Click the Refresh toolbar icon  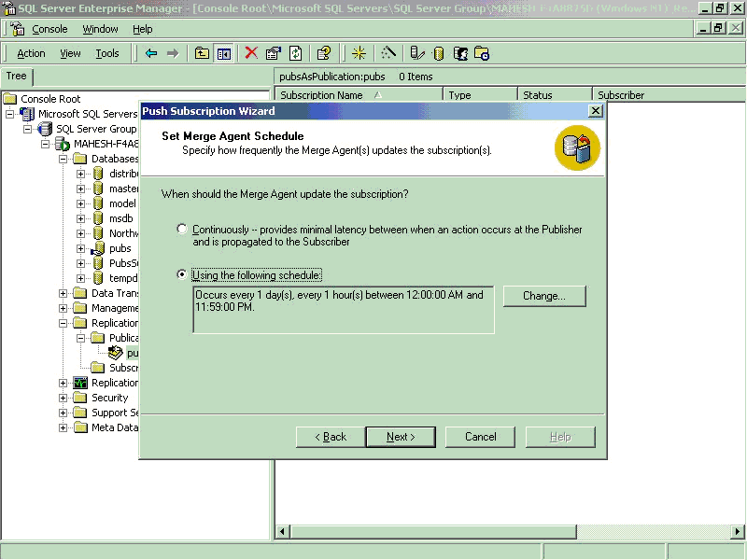point(296,53)
